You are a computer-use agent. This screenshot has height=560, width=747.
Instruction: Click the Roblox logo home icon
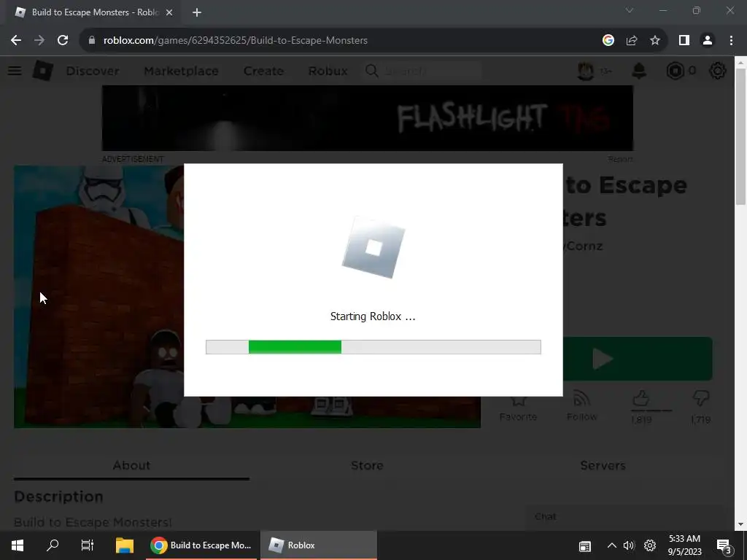pyautogui.click(x=43, y=71)
